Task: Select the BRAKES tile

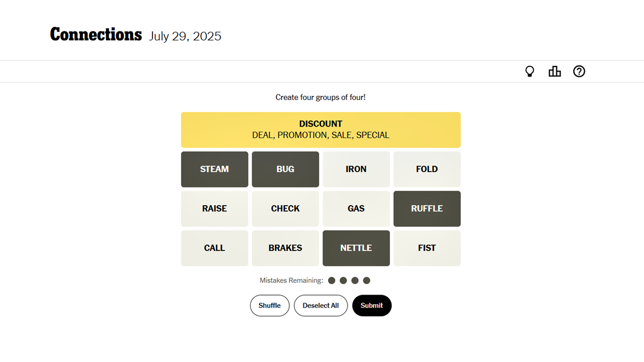Action: tap(285, 248)
